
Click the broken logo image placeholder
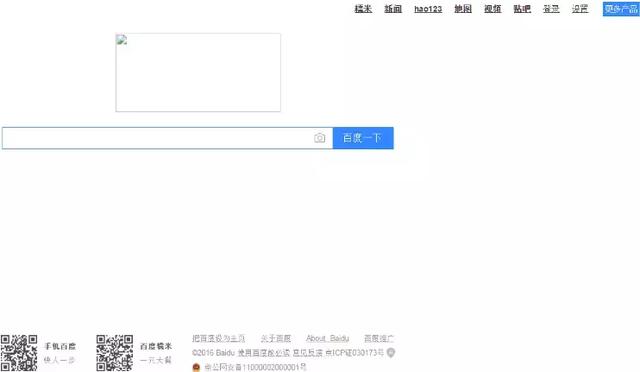tap(198, 72)
